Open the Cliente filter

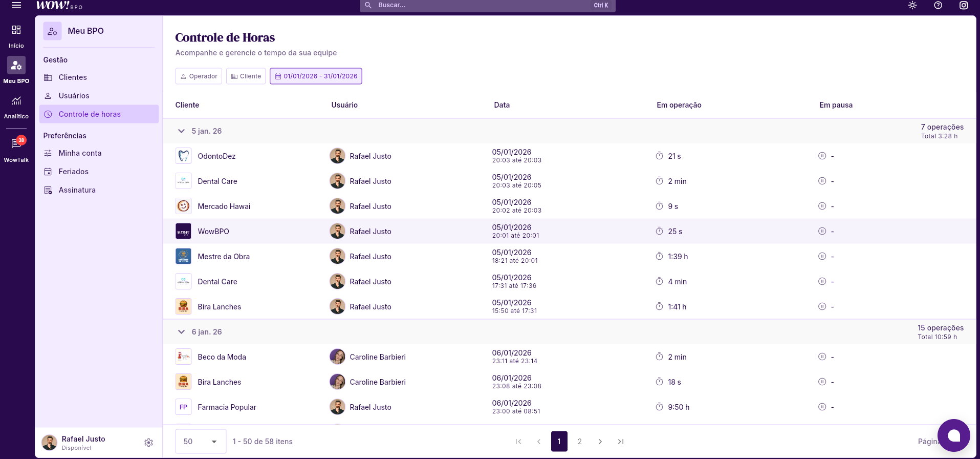(x=246, y=76)
